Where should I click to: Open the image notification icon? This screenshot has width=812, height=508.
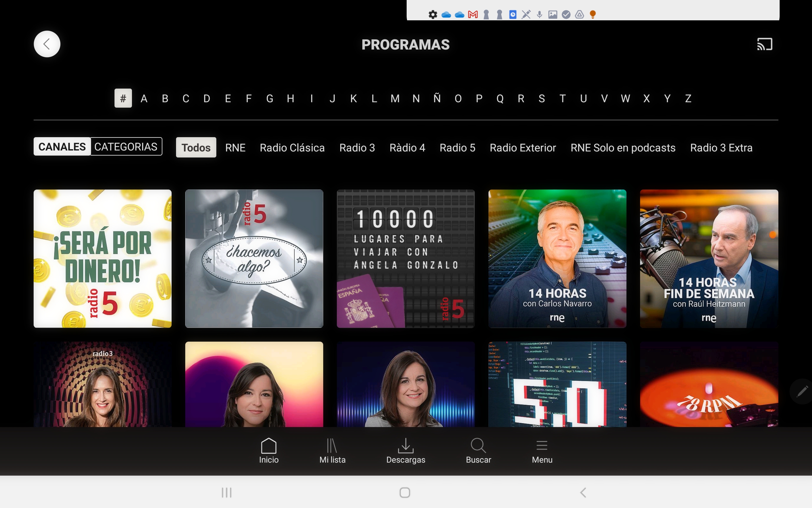[x=553, y=15]
